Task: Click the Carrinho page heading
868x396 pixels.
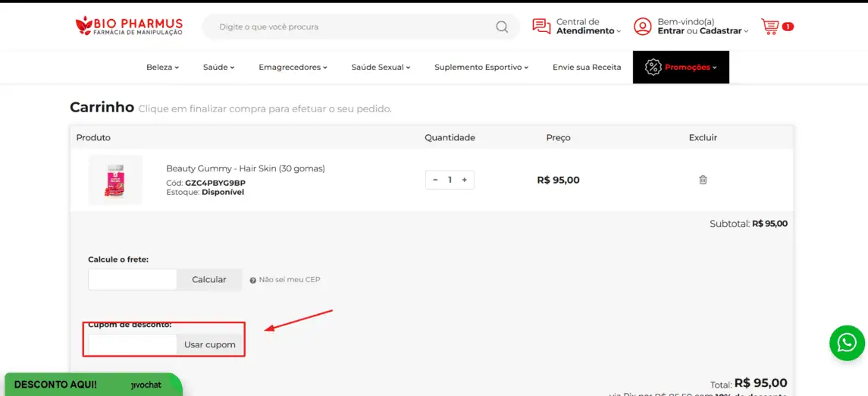Action: point(102,107)
